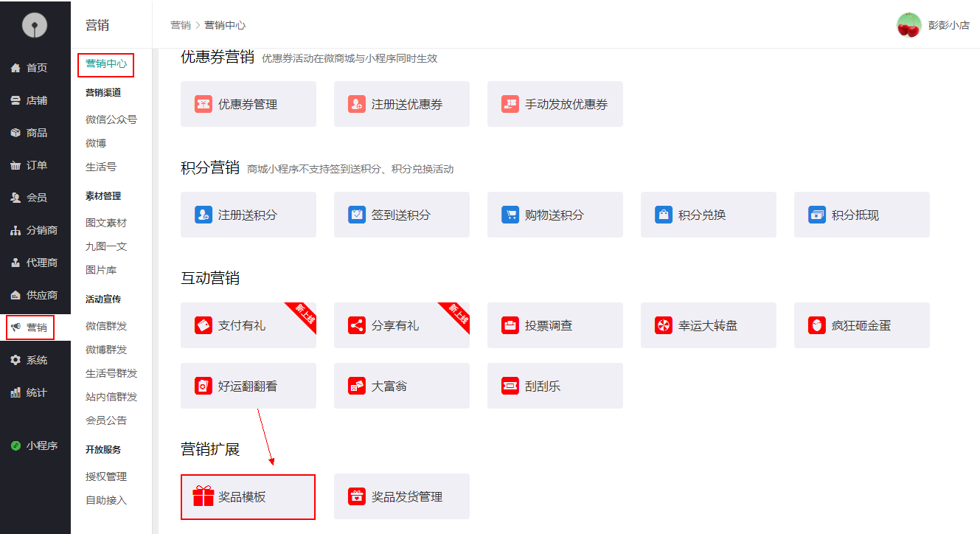The image size is (980, 534).
Task: Click the cherry shop avatar thumbnail
Action: [908, 25]
